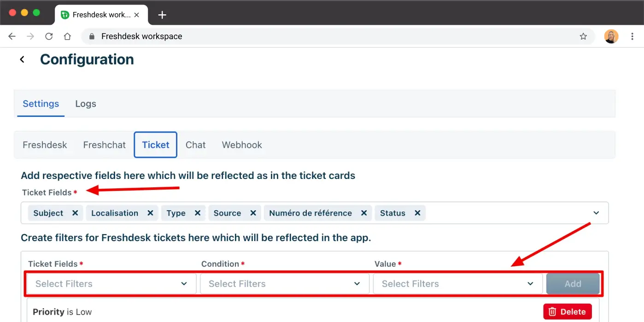Screen dimensions: 644x322
Task: Switch to the Logs tab
Action: [86, 103]
